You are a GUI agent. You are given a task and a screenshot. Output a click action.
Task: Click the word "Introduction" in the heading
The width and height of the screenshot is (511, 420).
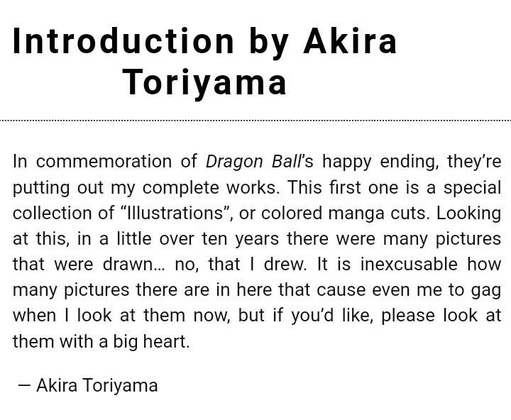point(123,41)
